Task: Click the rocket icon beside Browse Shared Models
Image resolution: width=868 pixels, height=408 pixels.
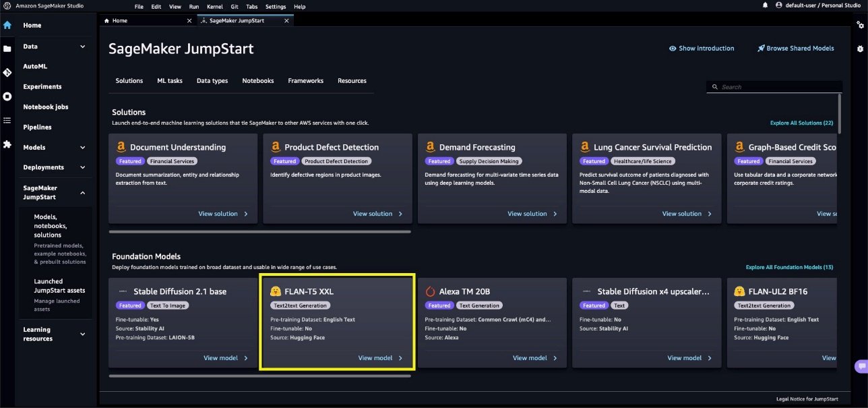Action: pyautogui.click(x=761, y=49)
